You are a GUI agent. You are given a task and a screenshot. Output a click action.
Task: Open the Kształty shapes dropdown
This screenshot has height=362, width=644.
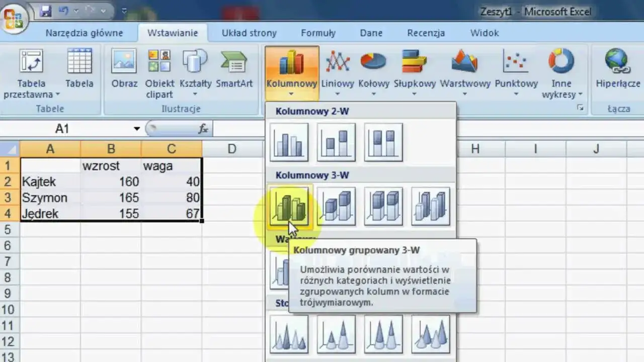point(195,94)
